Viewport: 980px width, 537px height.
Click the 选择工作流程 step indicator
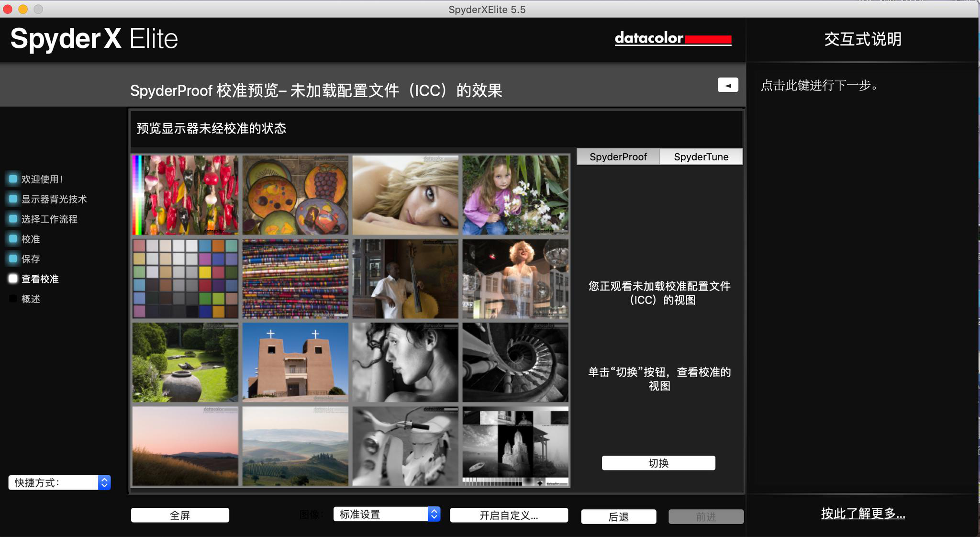[13, 219]
